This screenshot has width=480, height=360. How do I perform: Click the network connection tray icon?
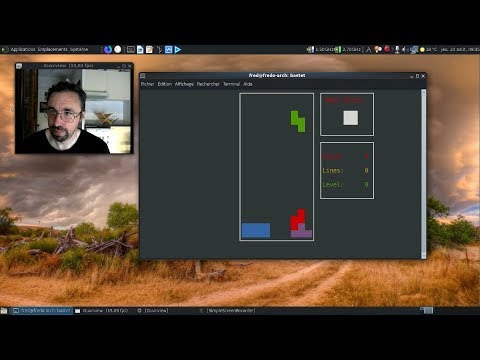click(414, 49)
